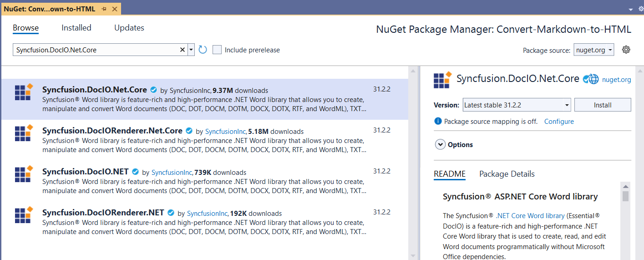Switch to the Installed tab
This screenshot has height=260, width=644.
(x=76, y=28)
